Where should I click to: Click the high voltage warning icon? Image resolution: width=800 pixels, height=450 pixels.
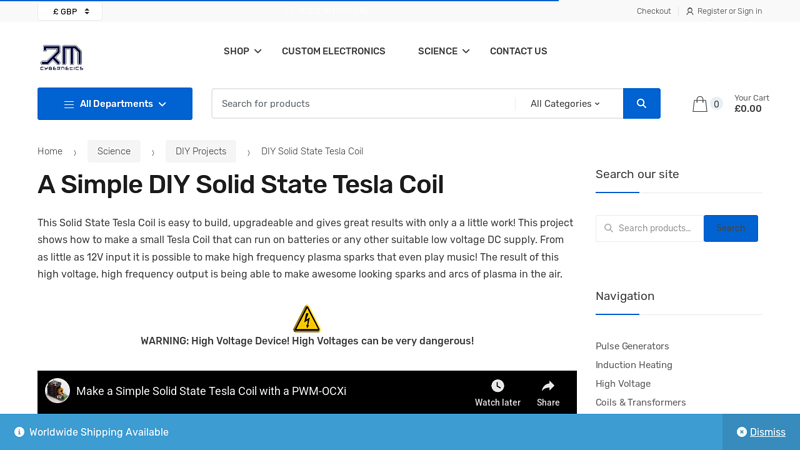(x=307, y=319)
